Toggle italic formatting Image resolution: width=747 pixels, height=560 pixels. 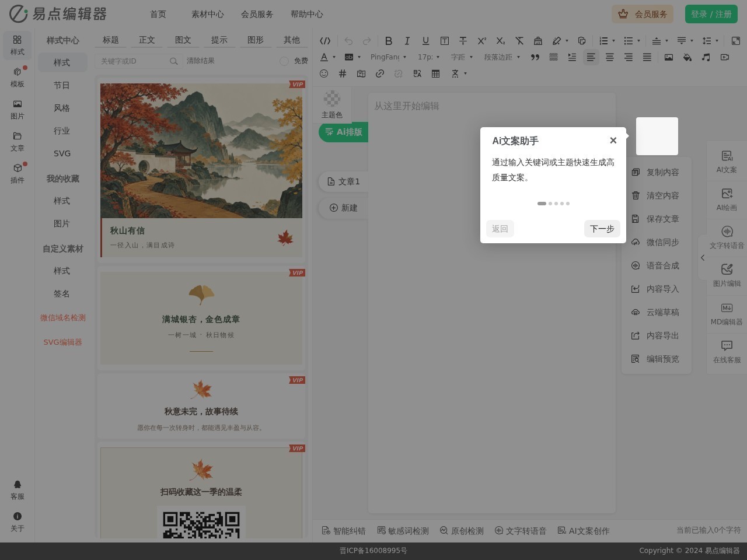tap(407, 41)
